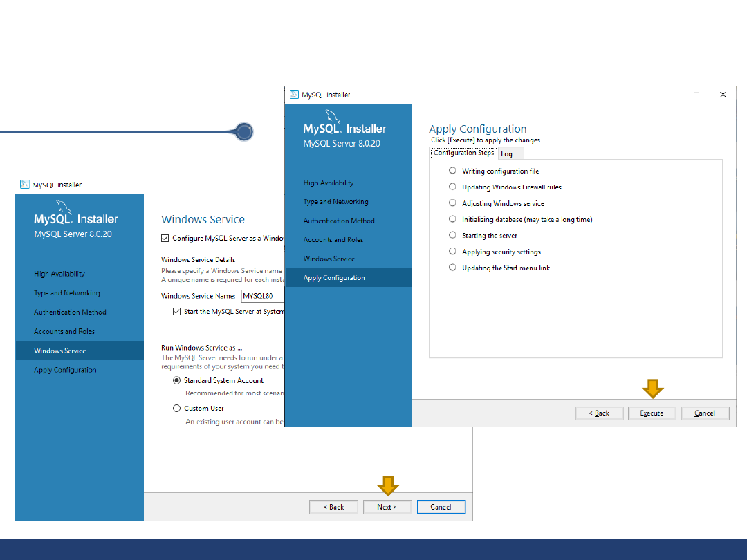Select the Custom User radio option

tap(177, 409)
